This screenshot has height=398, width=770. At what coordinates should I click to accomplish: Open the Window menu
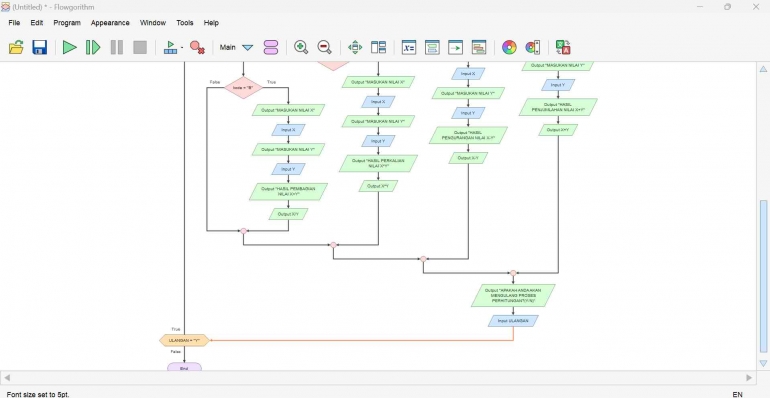153,23
